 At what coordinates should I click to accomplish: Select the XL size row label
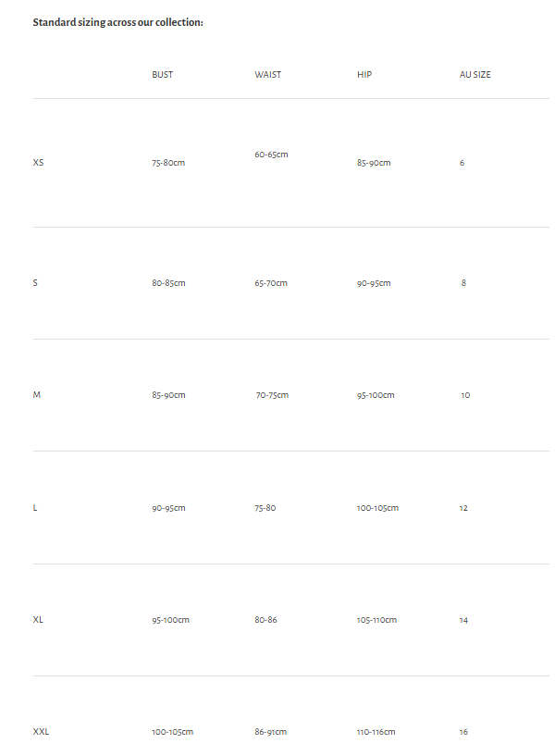[38, 620]
